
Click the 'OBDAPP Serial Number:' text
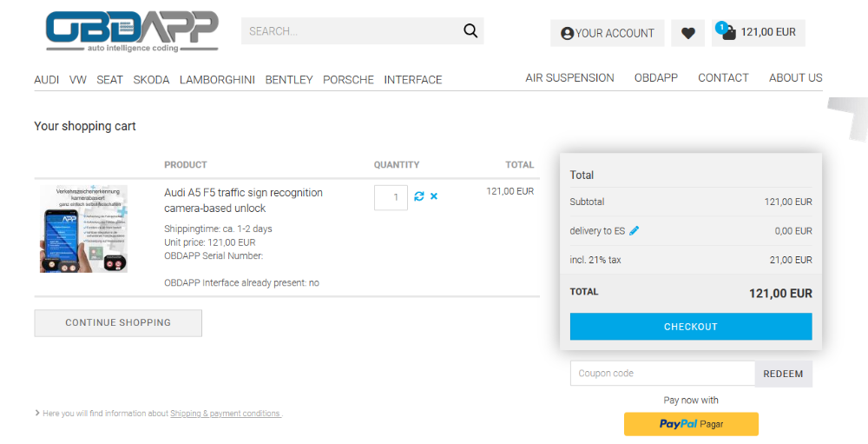(x=214, y=255)
